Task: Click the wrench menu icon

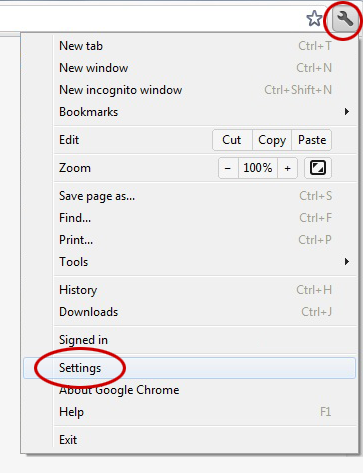Action: pos(345,19)
